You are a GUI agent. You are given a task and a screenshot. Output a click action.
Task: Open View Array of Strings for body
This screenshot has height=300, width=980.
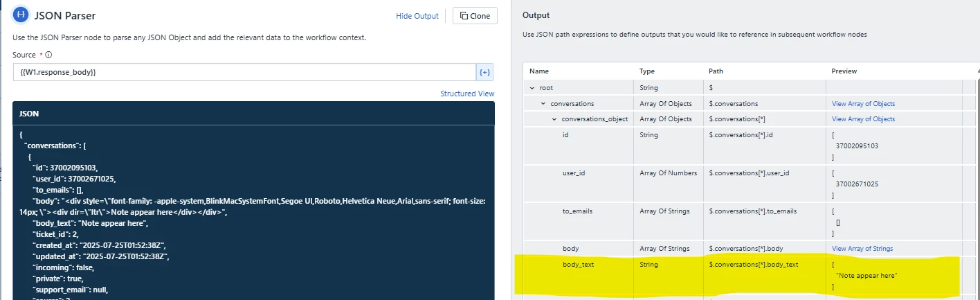[x=862, y=249]
